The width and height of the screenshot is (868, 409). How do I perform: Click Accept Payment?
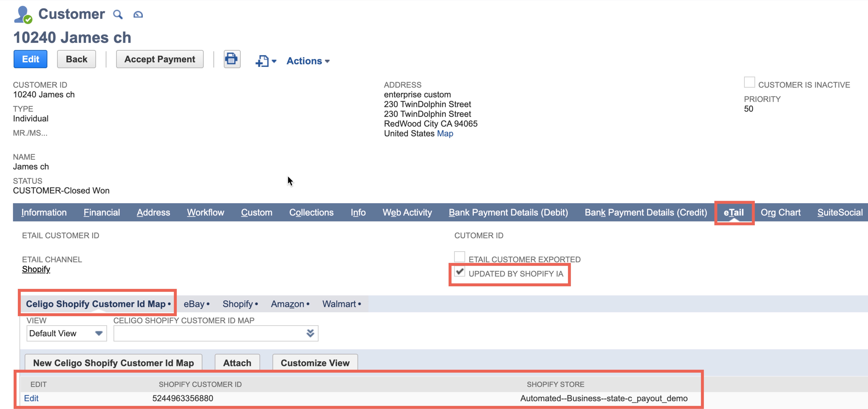coord(160,59)
